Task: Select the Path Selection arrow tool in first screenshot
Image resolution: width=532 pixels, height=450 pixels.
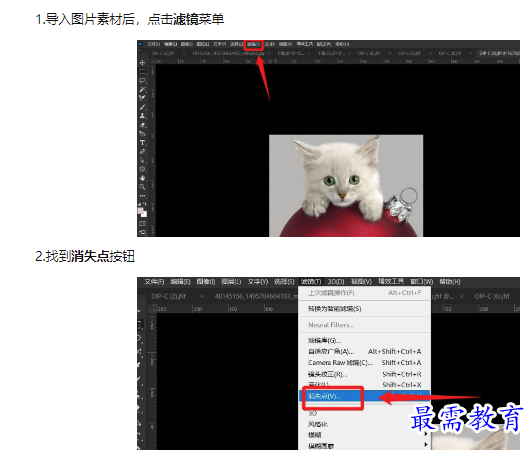Action: pos(142,160)
